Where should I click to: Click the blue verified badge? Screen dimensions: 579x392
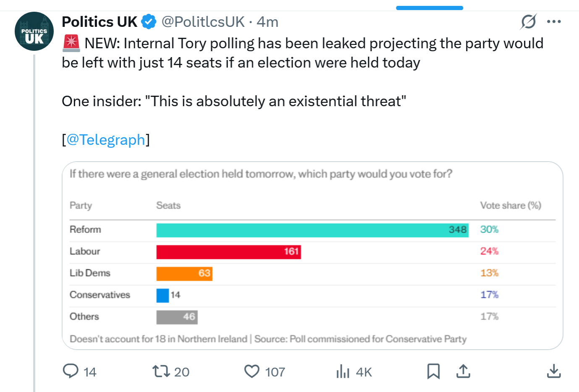tap(149, 21)
